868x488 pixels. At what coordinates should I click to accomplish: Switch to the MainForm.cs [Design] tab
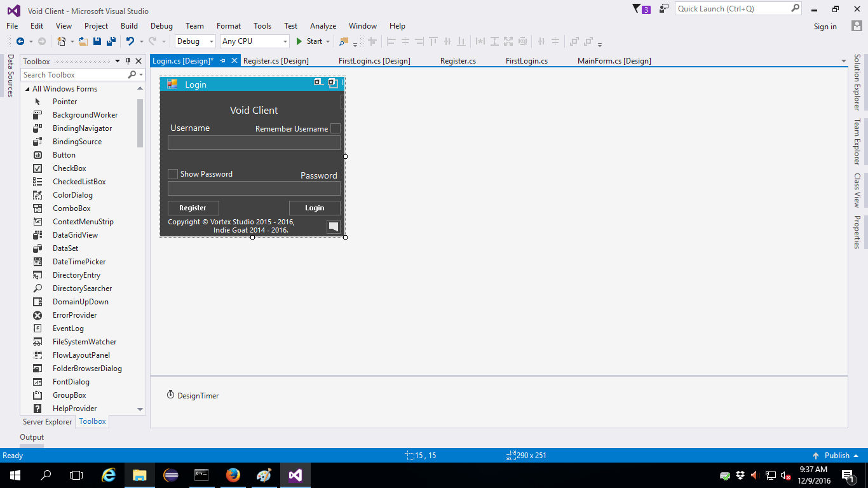[x=614, y=61]
